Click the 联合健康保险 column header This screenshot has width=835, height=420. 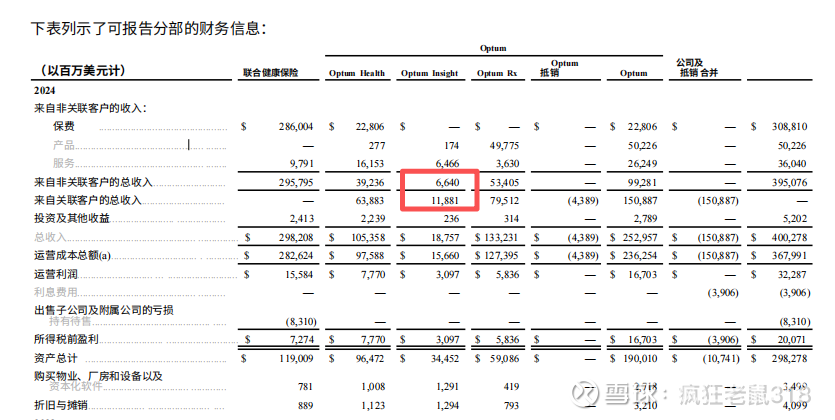tap(271, 73)
